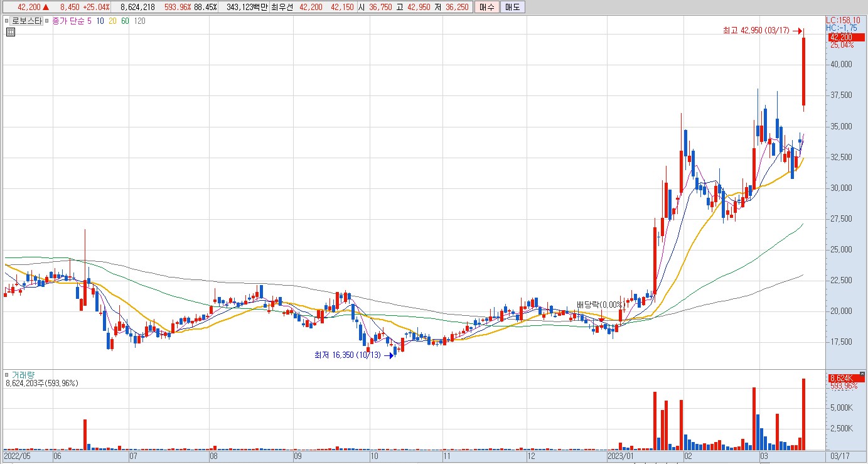The height and width of the screenshot is (464, 868).
Task: Select the 5-day moving average legend
Action: pyautogui.click(x=89, y=21)
